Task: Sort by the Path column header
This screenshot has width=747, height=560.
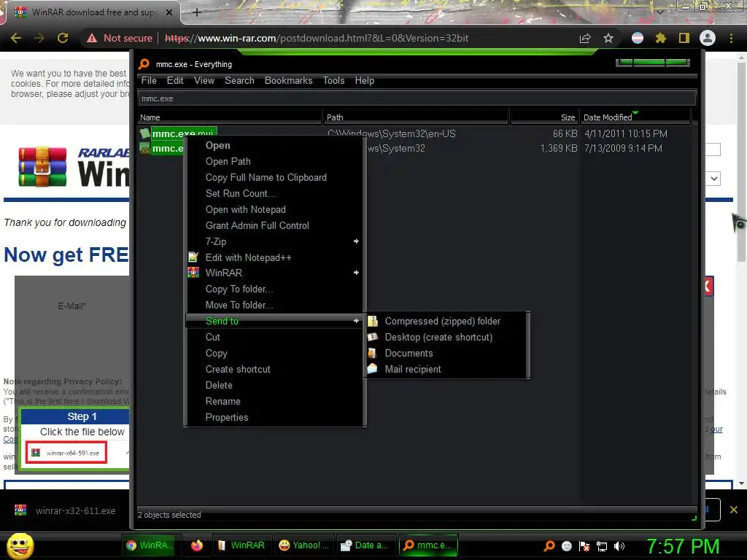Action: [416, 117]
